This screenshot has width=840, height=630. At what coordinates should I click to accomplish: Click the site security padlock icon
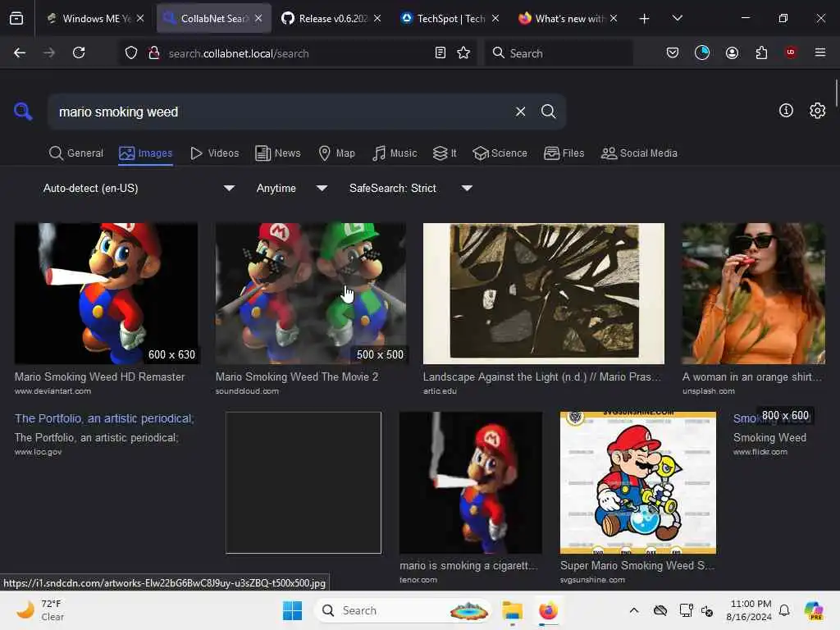pos(154,53)
